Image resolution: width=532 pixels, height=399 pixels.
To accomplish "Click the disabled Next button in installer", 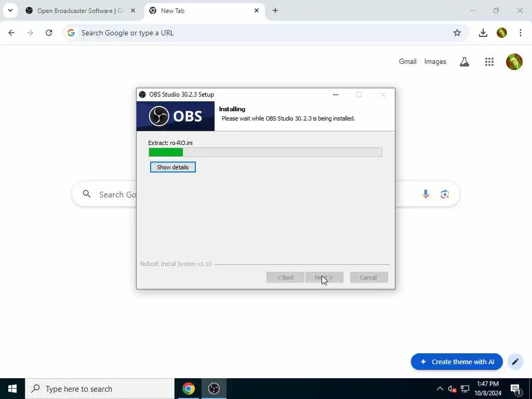I will 324,277.
